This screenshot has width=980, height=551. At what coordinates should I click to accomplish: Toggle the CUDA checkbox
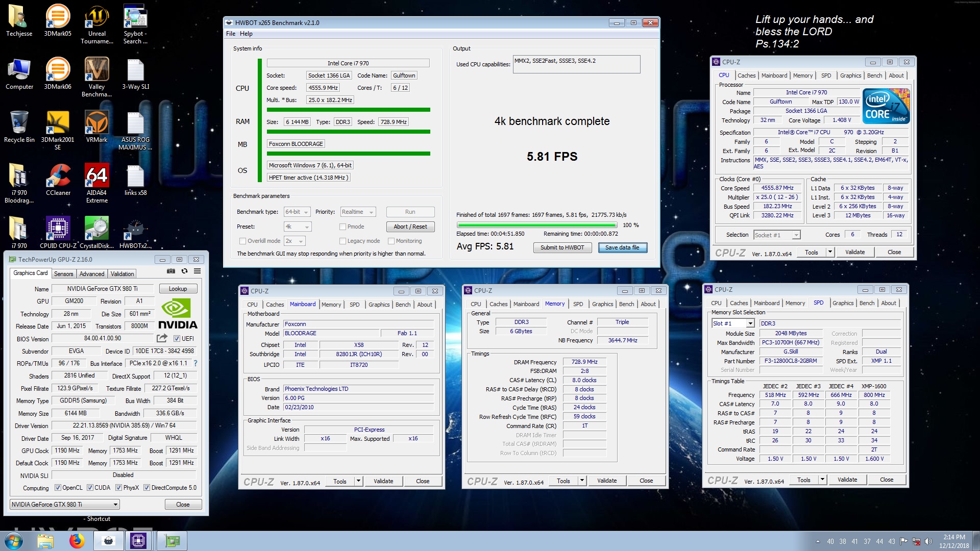click(x=90, y=488)
